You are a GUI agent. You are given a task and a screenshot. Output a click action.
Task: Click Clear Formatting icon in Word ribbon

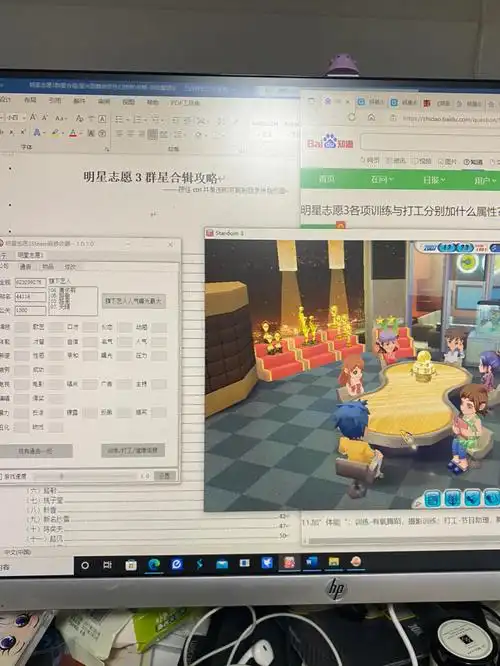point(79,119)
